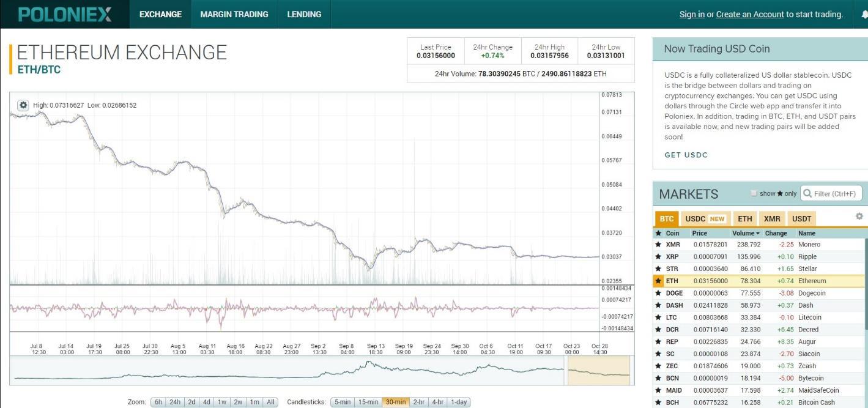
Task: Click the magnifier icon in the Filter box
Action: click(807, 194)
